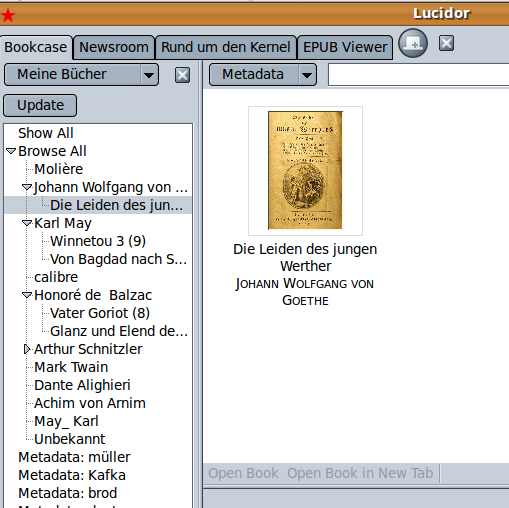Select the Arthur Schnitzler author label
Image resolution: width=509 pixels, height=508 pixels.
pyautogui.click(x=88, y=349)
